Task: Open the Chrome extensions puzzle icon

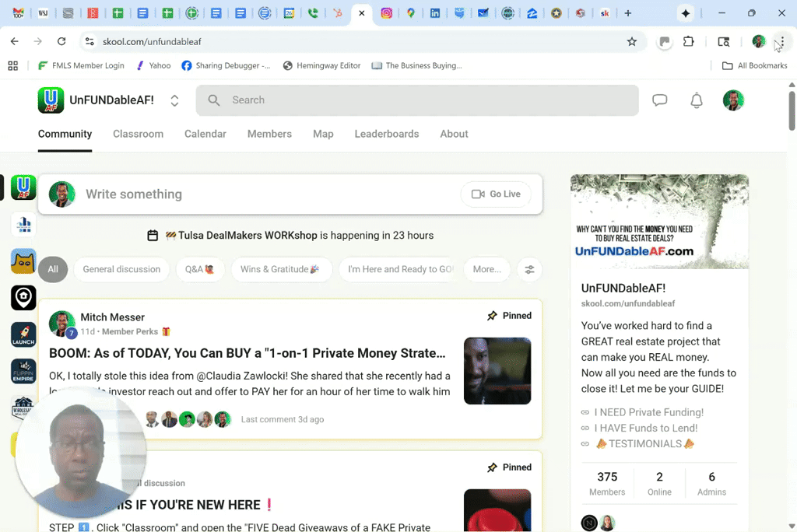Action: [x=689, y=42]
